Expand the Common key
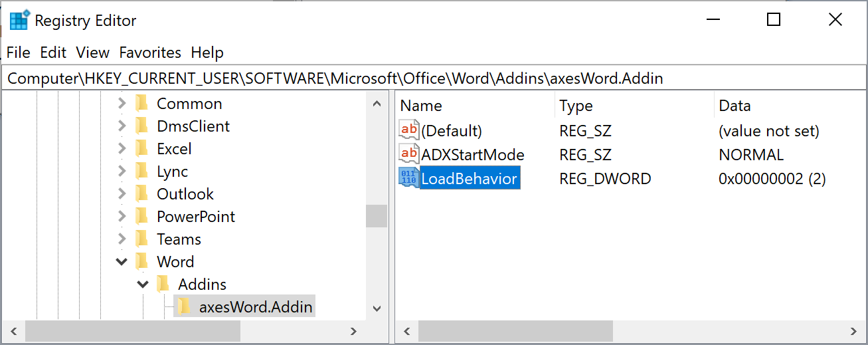Screen dimensions: 868x345 tap(122, 104)
